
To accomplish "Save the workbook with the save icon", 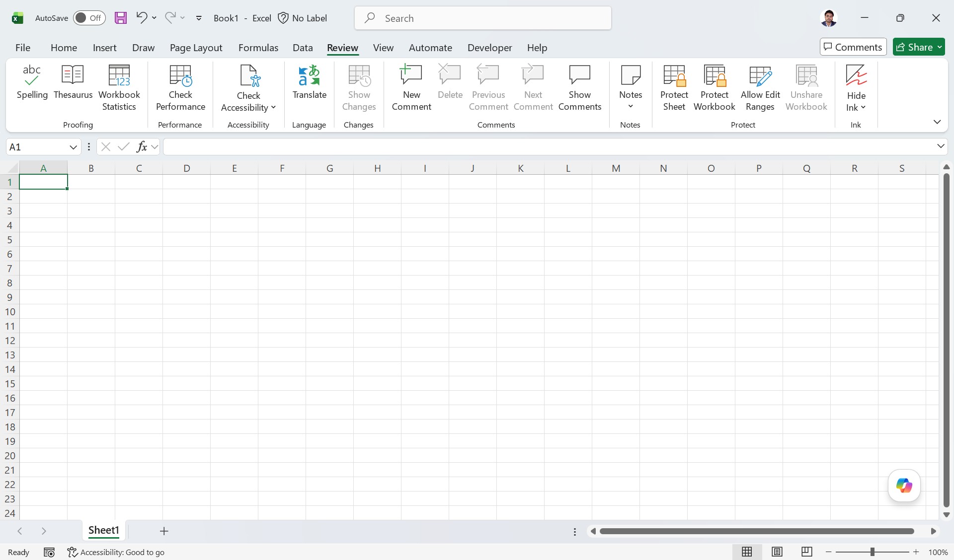I will coord(121,18).
